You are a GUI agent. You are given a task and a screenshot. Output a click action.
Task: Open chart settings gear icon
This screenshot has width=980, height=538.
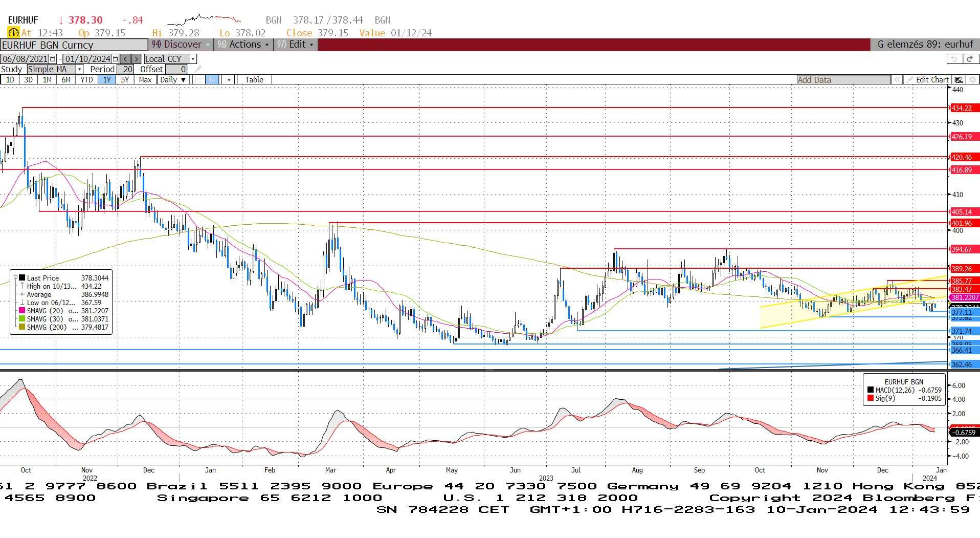coord(972,80)
